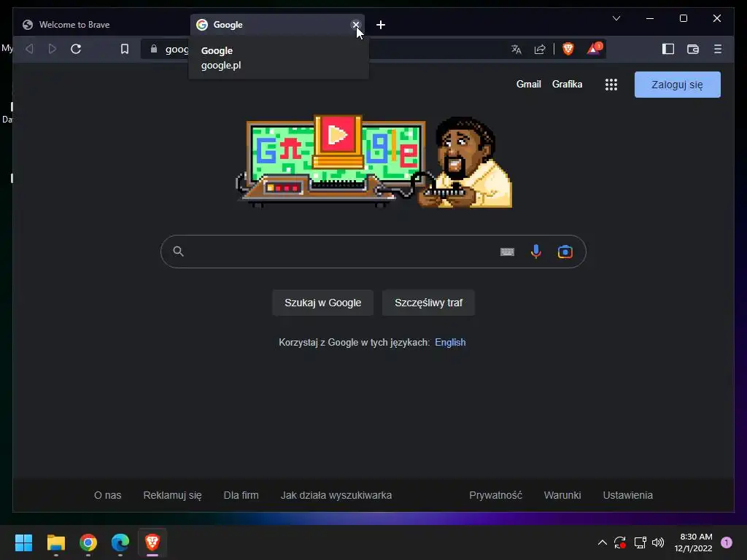The height and width of the screenshot is (560, 747).
Task: Close the Google tab
Action: tap(355, 25)
